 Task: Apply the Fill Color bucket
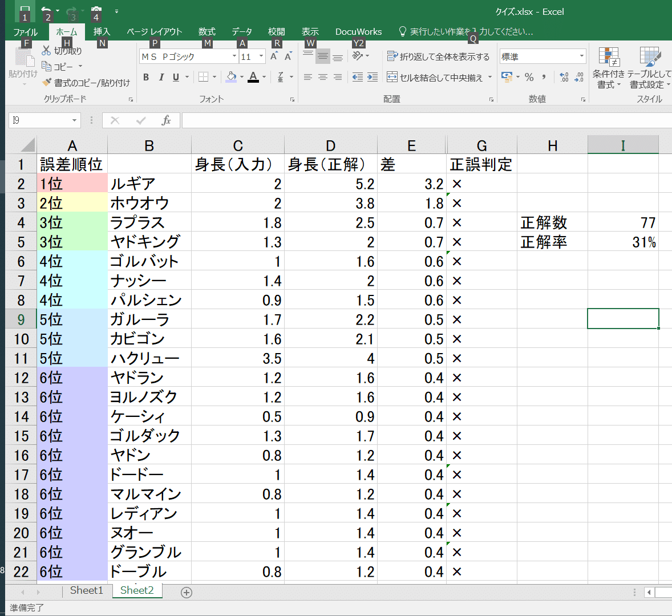pyautogui.click(x=231, y=77)
